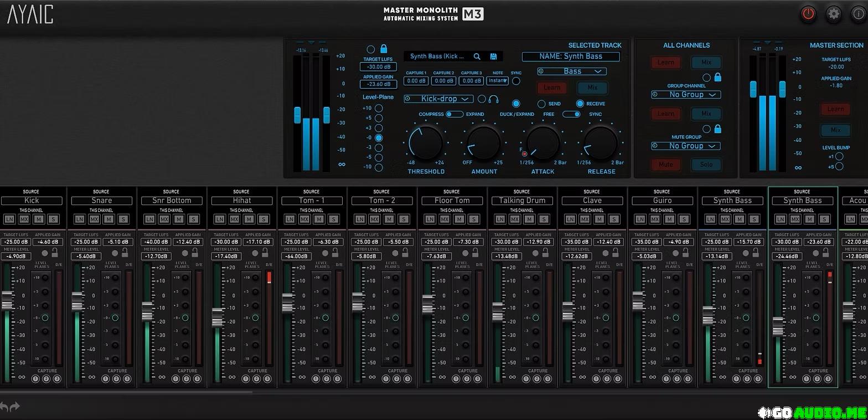868x420 pixels.
Task: Expand the Kick-drop dropdown
Action: 438,99
